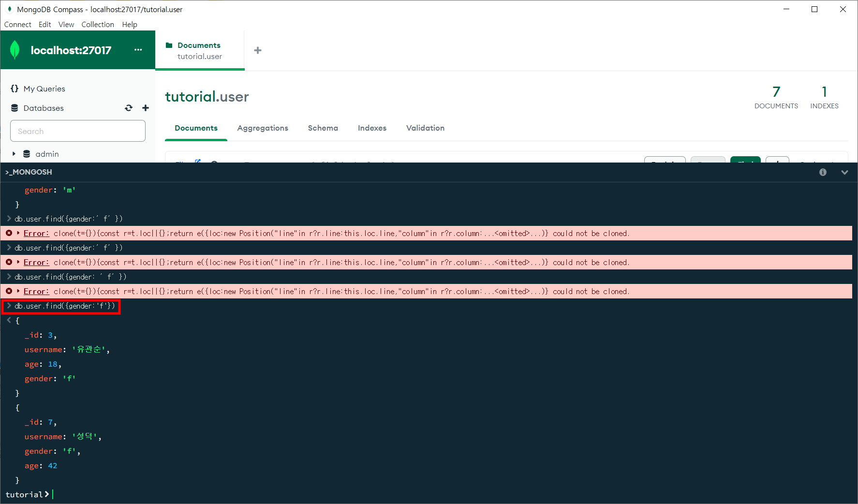Click the _id: 3 line
Screen dimensions: 858x504
(41, 335)
